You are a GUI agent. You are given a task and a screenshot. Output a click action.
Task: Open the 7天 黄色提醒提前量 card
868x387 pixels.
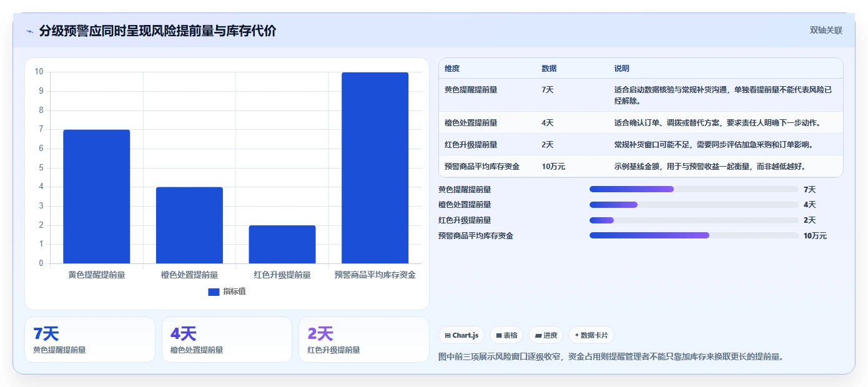tap(90, 340)
